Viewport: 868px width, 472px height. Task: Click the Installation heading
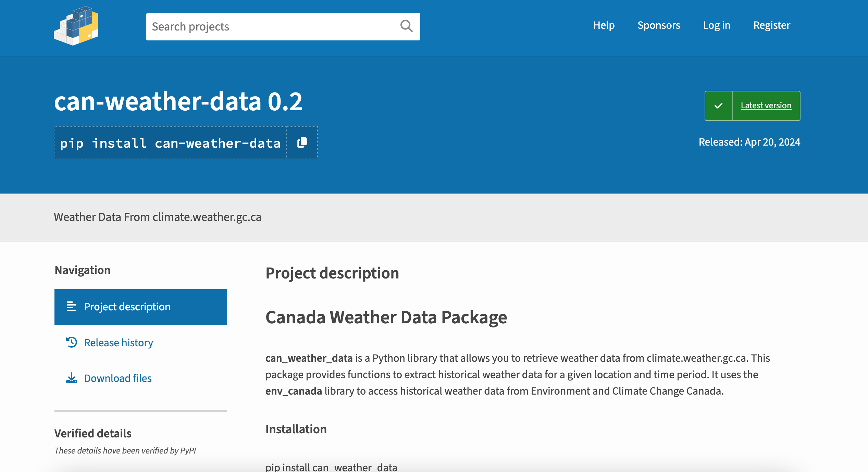(x=296, y=429)
